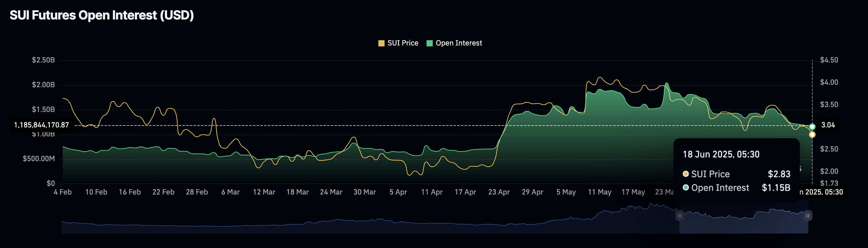The height and width of the screenshot is (248, 868).
Task: Grab the right range slider handle
Action: [808, 216]
